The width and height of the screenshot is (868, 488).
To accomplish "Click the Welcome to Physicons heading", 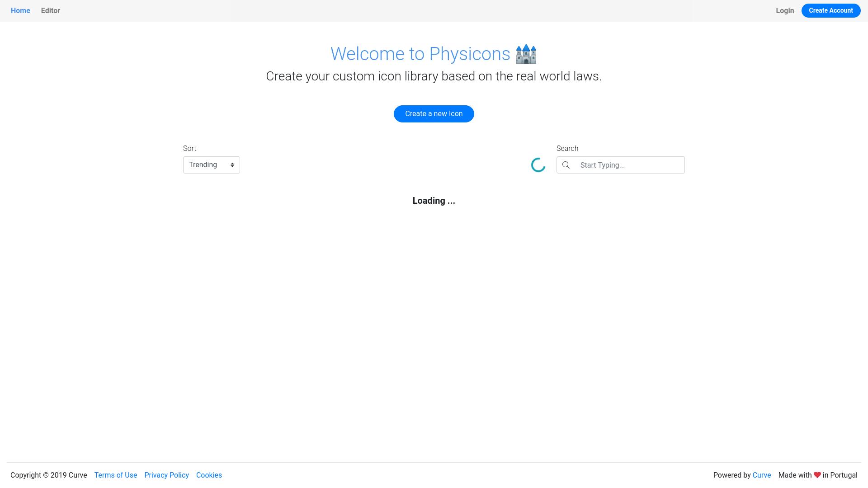I will (420, 54).
